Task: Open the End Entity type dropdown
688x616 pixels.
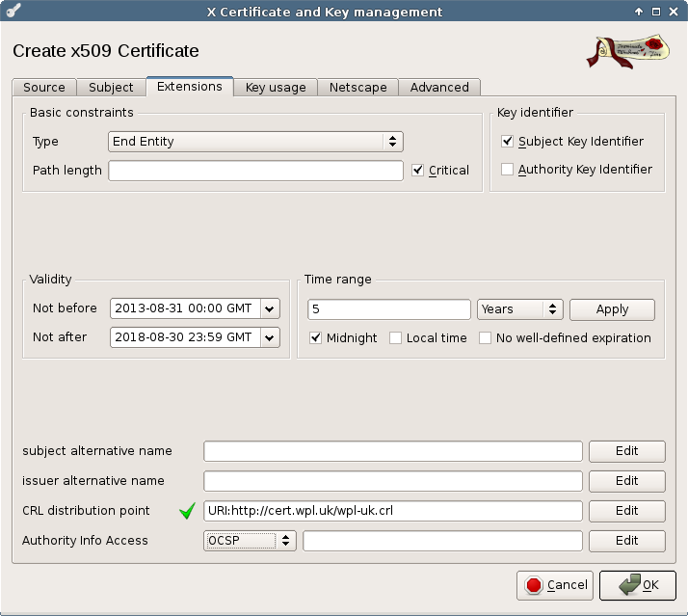Action: point(255,142)
